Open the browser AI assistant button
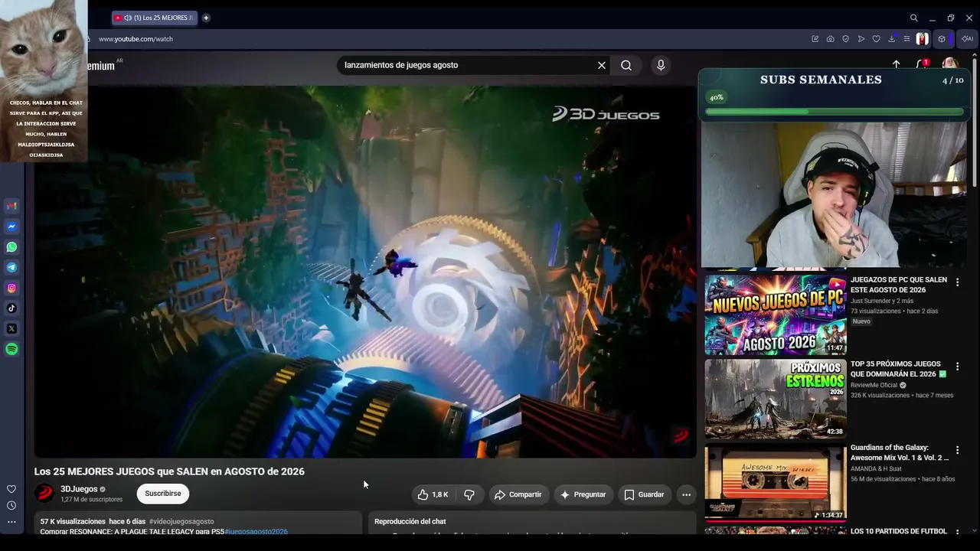This screenshot has width=980, height=551. click(x=968, y=39)
